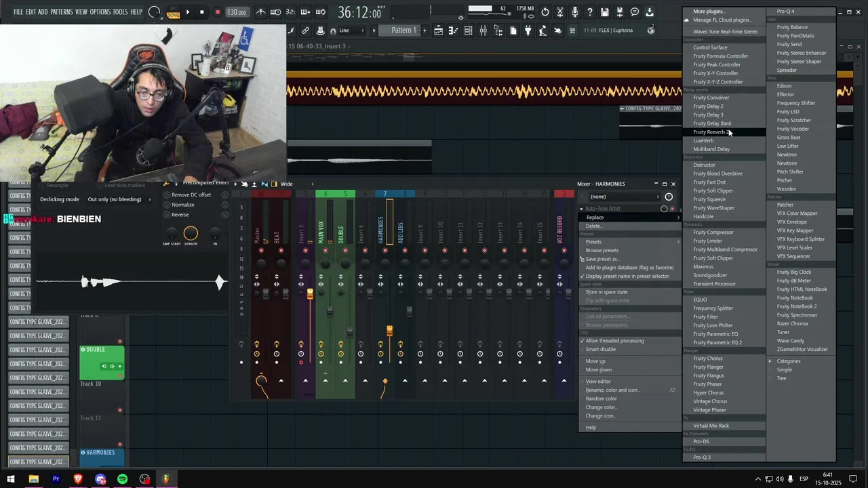Open the FILE menu
The image size is (868, 488).
[18, 12]
